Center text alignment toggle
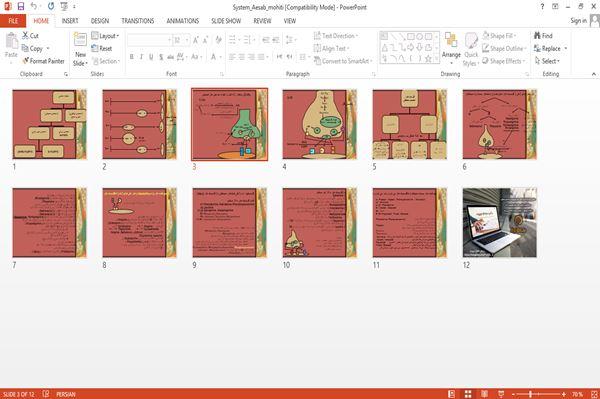Viewport: 600px width, 399px height. (x=241, y=57)
